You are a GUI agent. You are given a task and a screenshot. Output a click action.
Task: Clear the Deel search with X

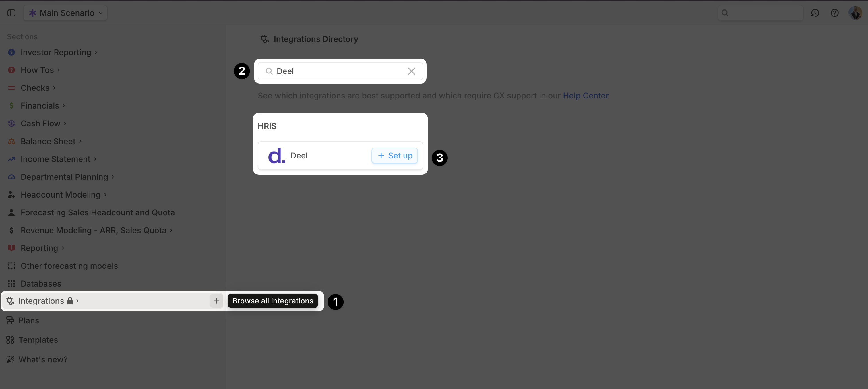(411, 71)
